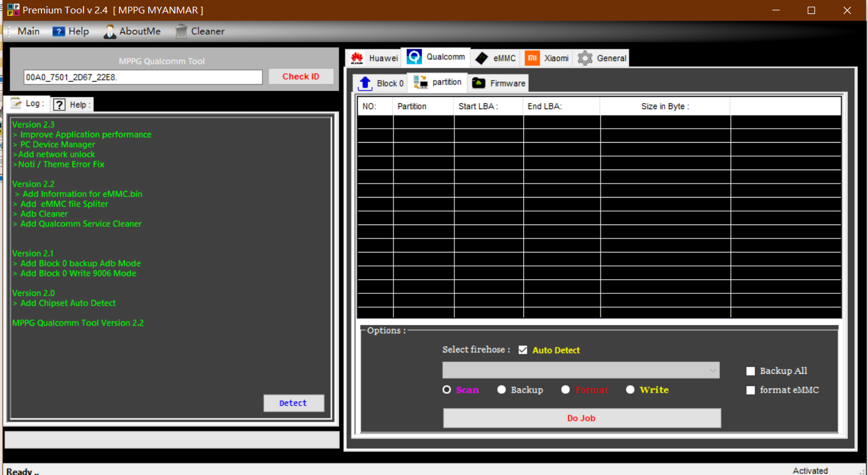This screenshot has width=868, height=475.
Task: Switch to the Help tab in log panel
Action: (72, 104)
